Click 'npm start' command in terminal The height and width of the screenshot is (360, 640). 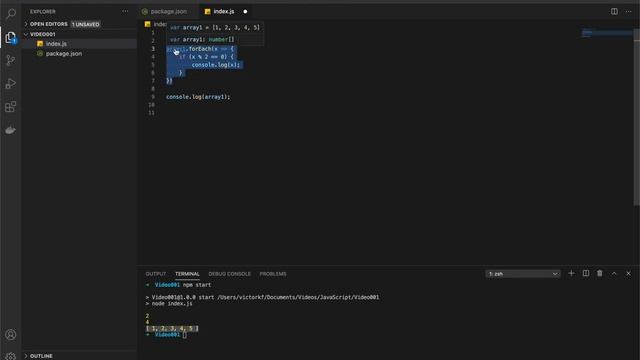tap(197, 285)
